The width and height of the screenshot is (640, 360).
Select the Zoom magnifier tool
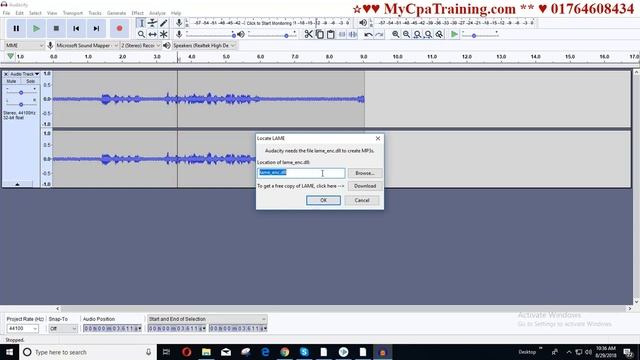[x=141, y=34]
